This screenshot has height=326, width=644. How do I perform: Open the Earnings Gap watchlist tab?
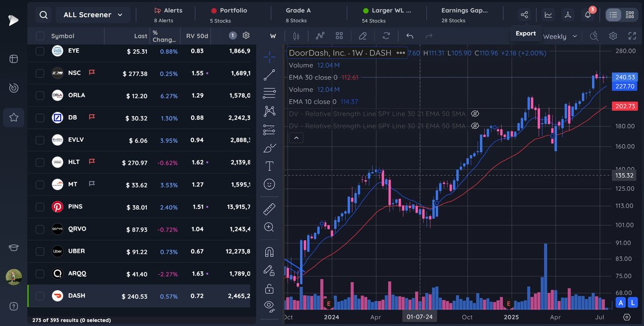[x=463, y=15]
